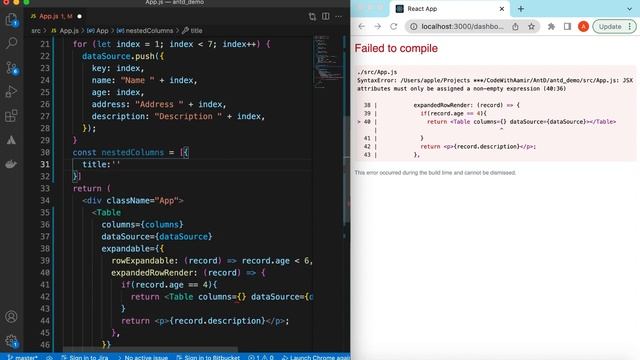Click the compare changes icon in editor toolbar
This screenshot has height=360, width=640.
pyautogui.click(x=312, y=16)
